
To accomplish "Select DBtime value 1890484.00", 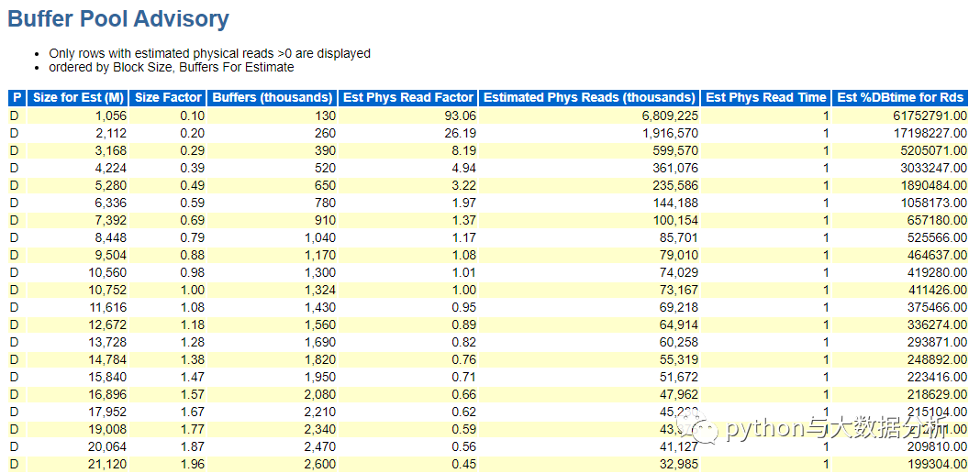I will tap(935, 185).
